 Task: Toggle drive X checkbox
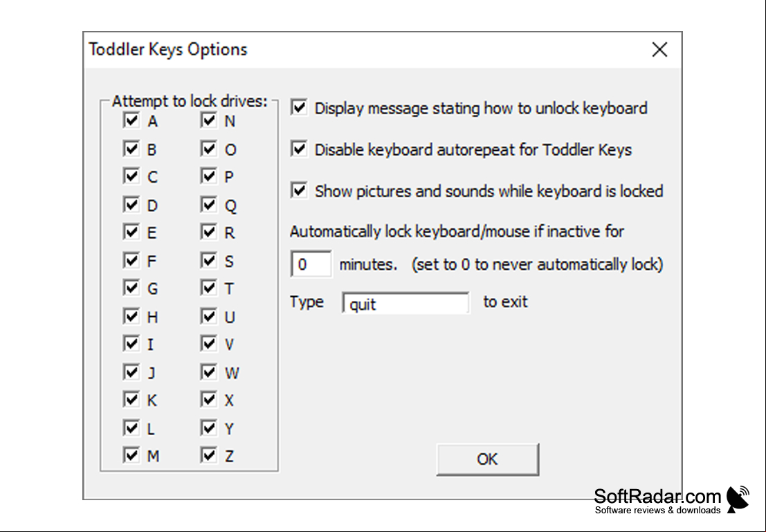coord(208,399)
